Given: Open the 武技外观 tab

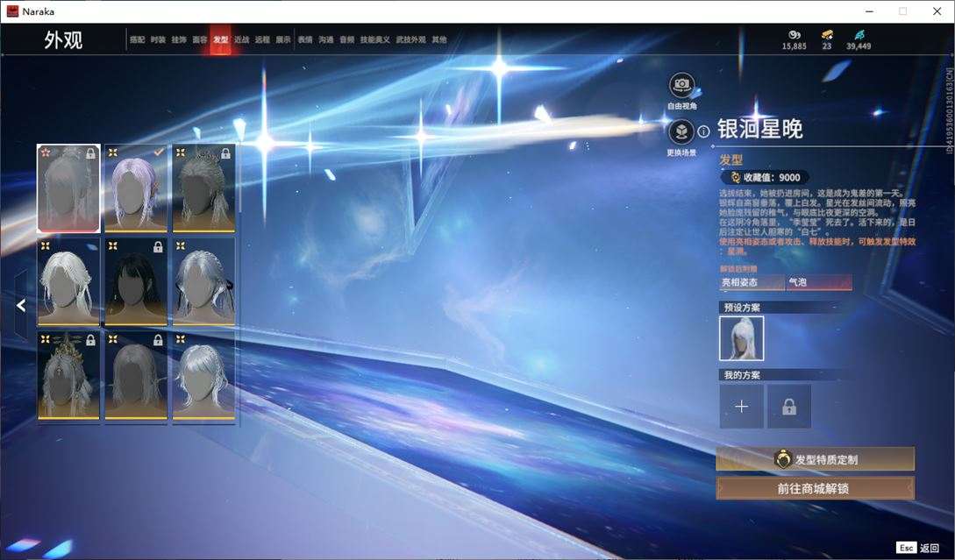Looking at the screenshot, I should (x=411, y=39).
